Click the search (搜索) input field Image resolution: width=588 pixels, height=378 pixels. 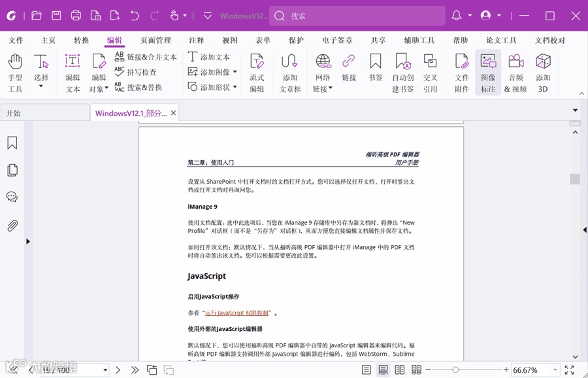point(357,16)
